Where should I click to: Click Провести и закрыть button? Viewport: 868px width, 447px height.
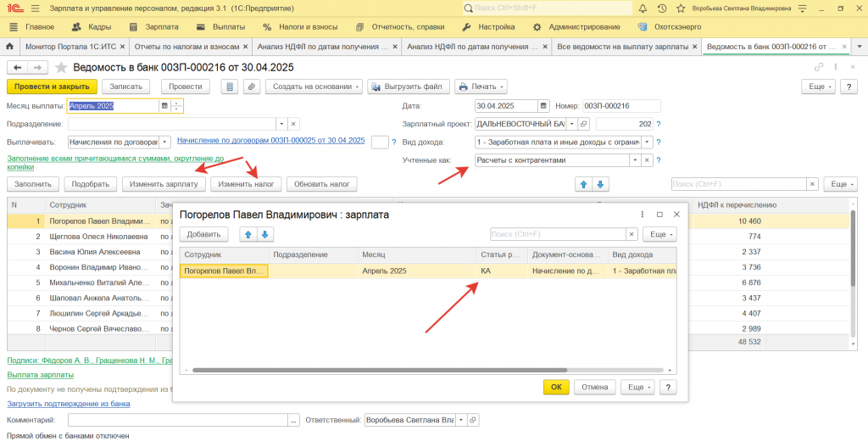[52, 87]
